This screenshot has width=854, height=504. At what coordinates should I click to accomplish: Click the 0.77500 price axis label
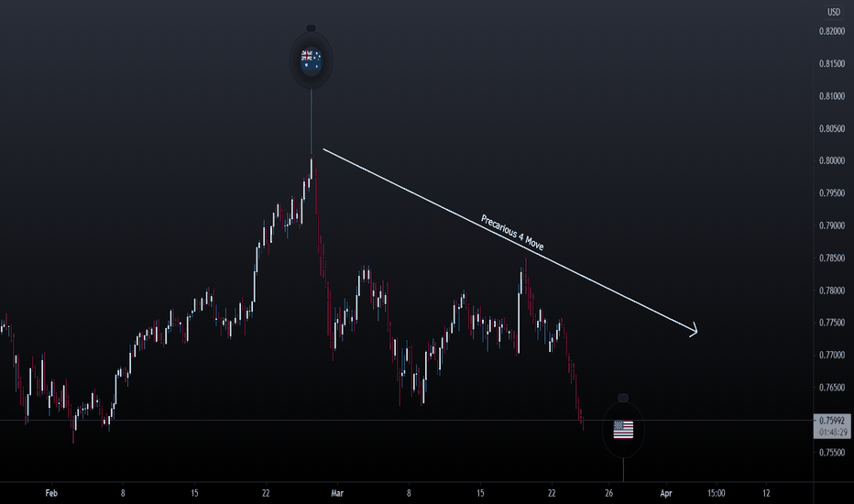point(832,323)
